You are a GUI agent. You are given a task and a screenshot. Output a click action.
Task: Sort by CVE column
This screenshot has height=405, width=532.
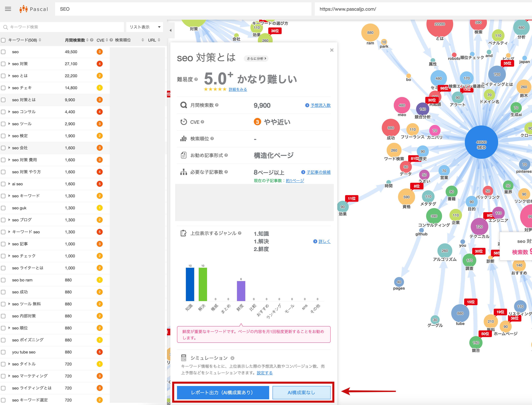pos(107,40)
